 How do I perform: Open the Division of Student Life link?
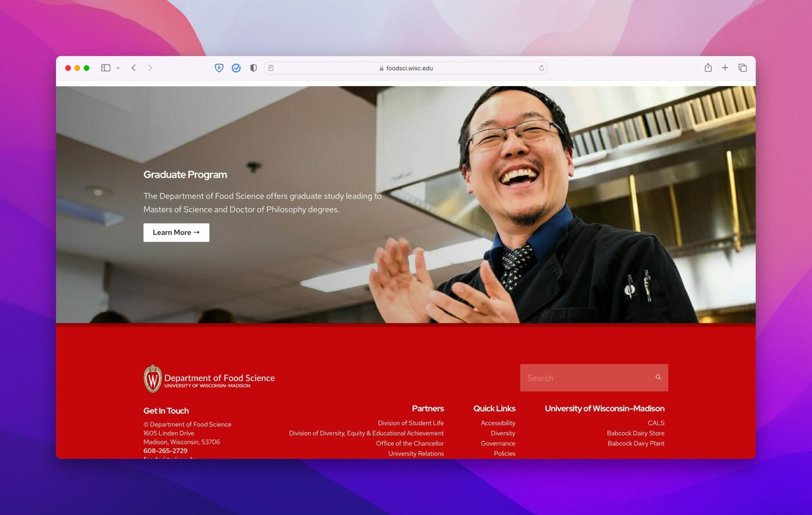[x=411, y=423]
